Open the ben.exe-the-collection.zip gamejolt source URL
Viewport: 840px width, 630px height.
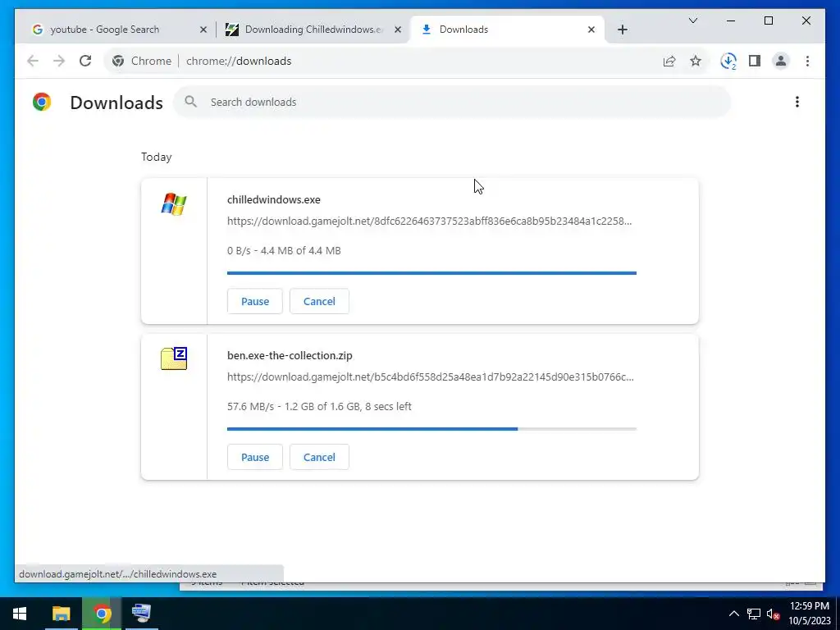pos(430,377)
